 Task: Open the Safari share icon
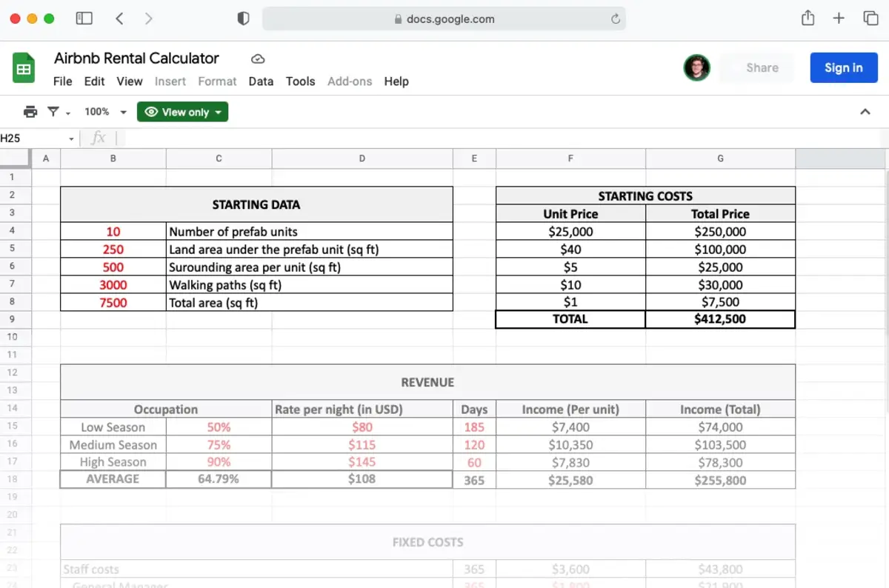coord(808,19)
